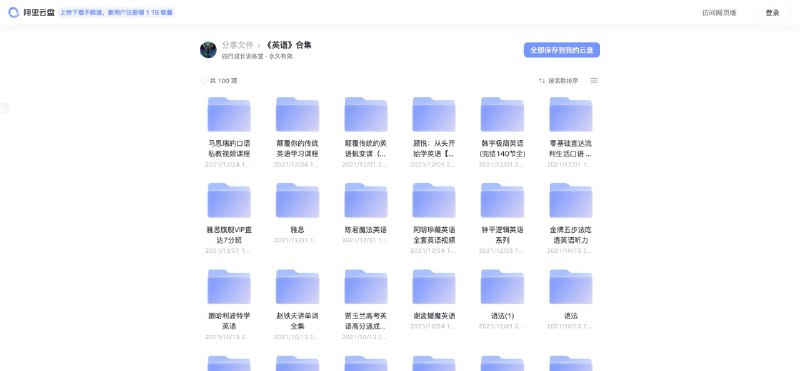Click the 登录 button
The height and width of the screenshot is (371, 800).
coord(772,13)
